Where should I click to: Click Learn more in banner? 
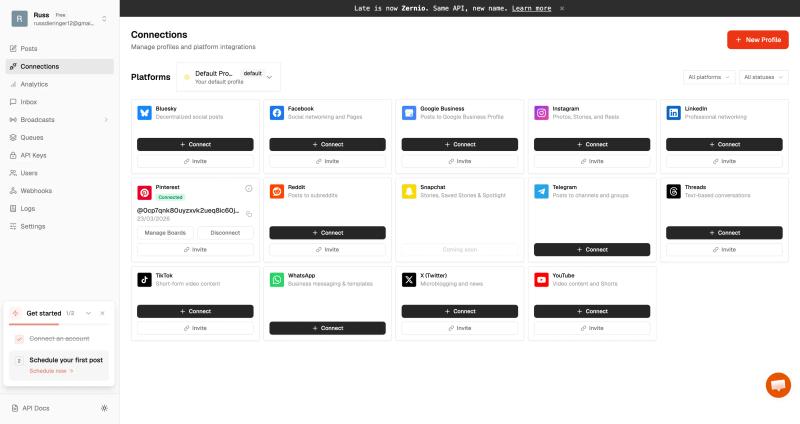531,8
